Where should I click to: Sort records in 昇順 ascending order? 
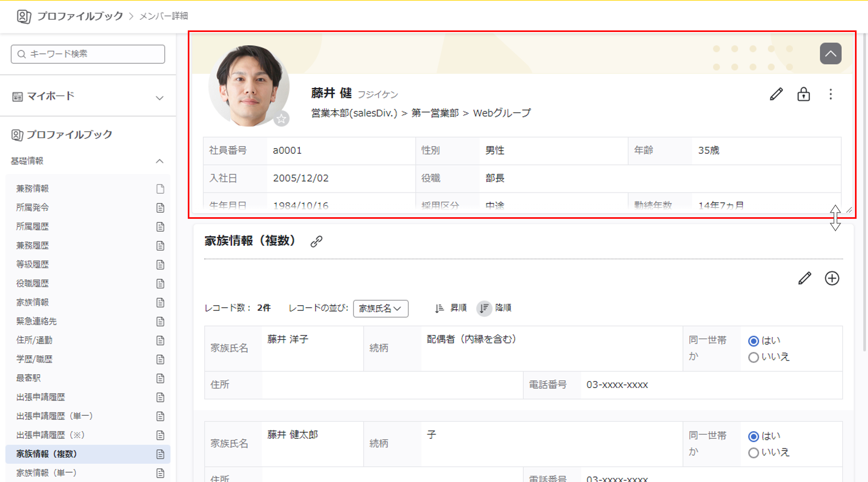[x=439, y=308]
